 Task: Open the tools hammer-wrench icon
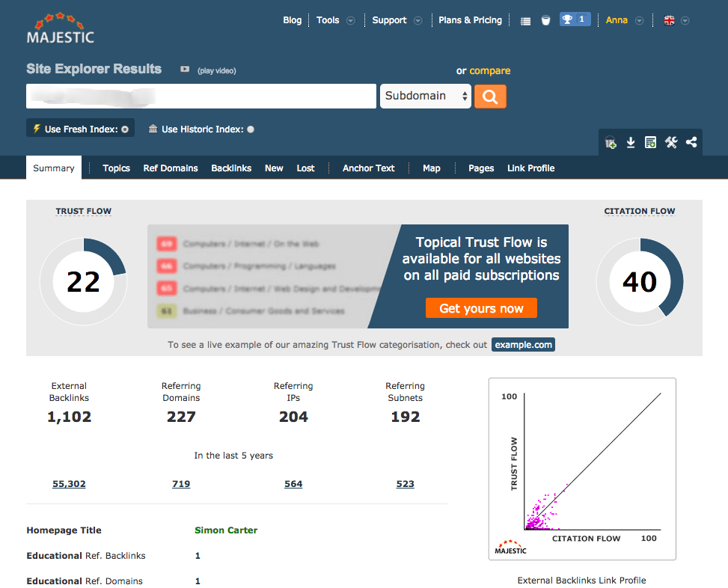coord(671,142)
